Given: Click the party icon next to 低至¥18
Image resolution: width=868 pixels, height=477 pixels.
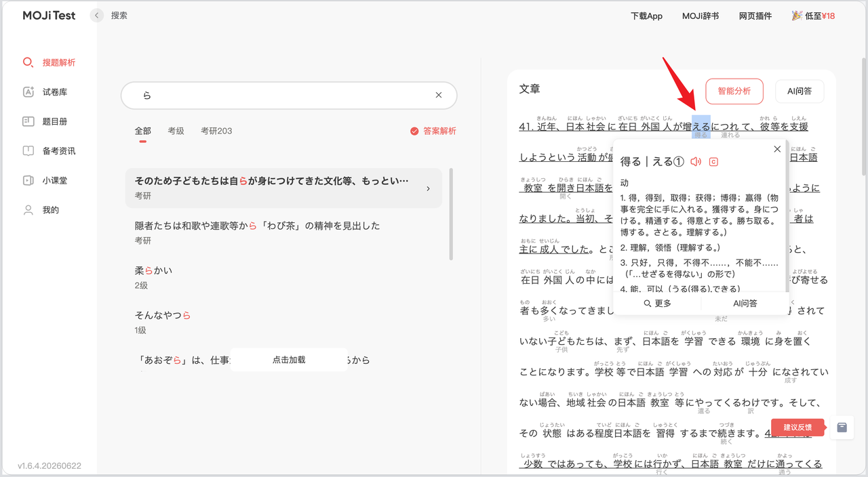Looking at the screenshot, I should pos(797,16).
